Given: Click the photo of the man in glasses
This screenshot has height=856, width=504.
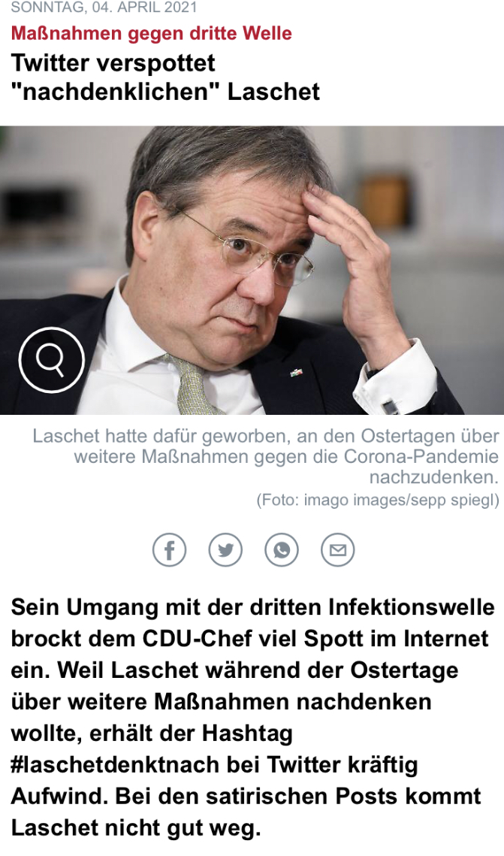Looking at the screenshot, I should pos(252,271).
